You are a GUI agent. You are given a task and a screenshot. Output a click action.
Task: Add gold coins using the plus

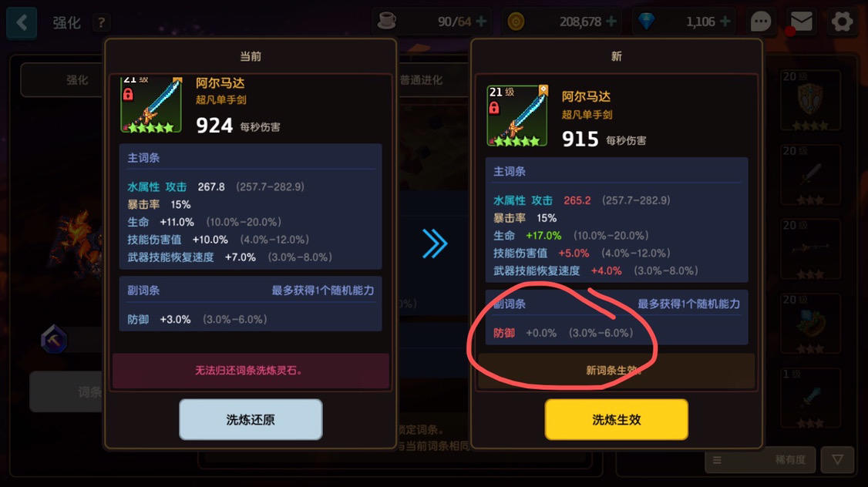pyautogui.click(x=611, y=22)
